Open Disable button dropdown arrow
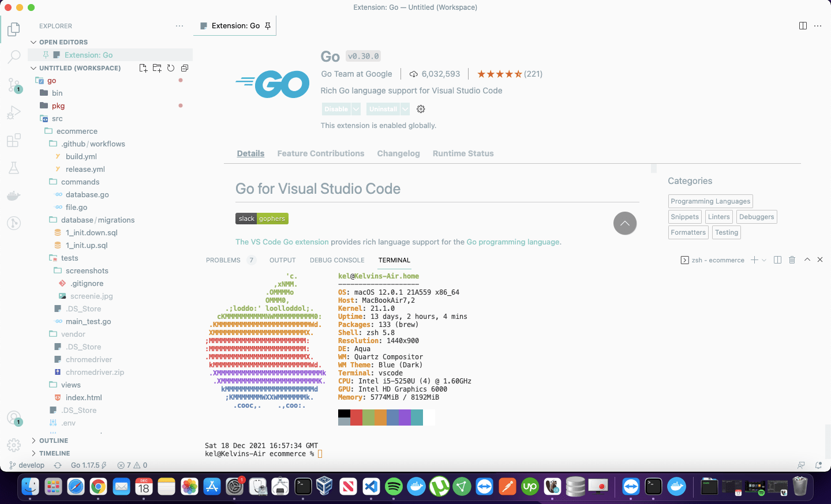The height and width of the screenshot is (504, 831). (356, 109)
